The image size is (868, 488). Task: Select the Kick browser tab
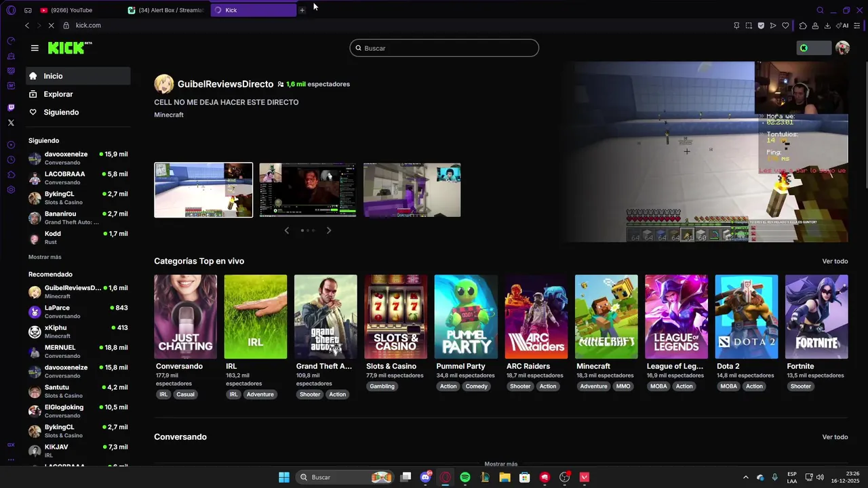(254, 10)
